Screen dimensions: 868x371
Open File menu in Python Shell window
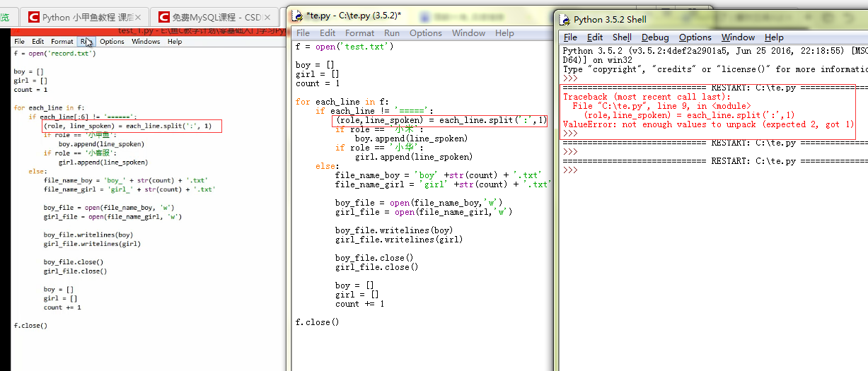570,37
